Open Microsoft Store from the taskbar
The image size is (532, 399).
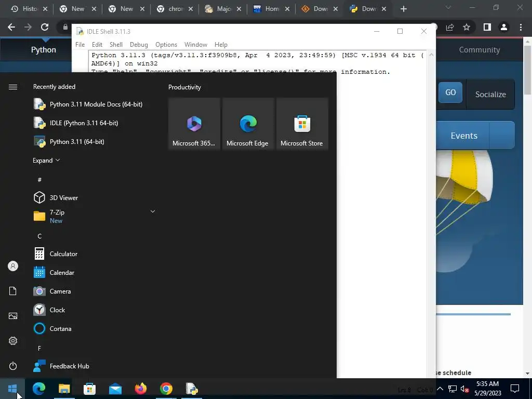pos(89,389)
